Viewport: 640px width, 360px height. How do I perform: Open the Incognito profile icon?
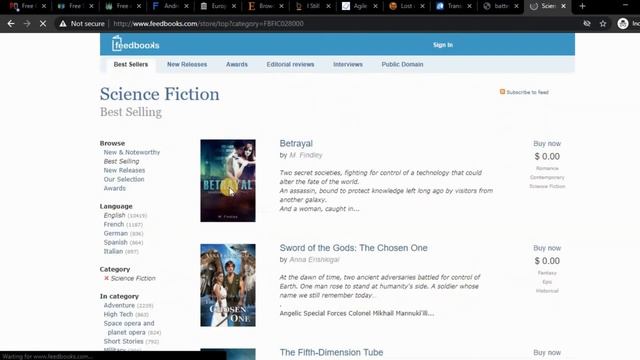pos(622,24)
